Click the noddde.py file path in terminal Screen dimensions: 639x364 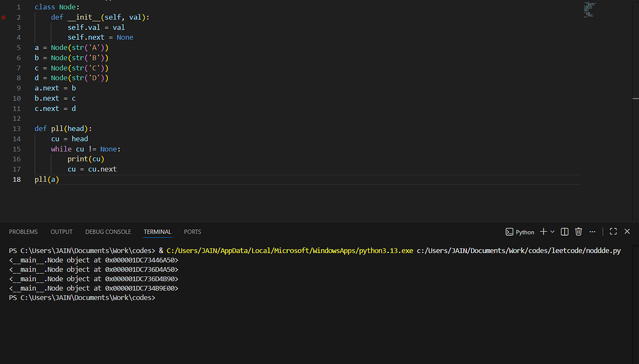pos(519,251)
